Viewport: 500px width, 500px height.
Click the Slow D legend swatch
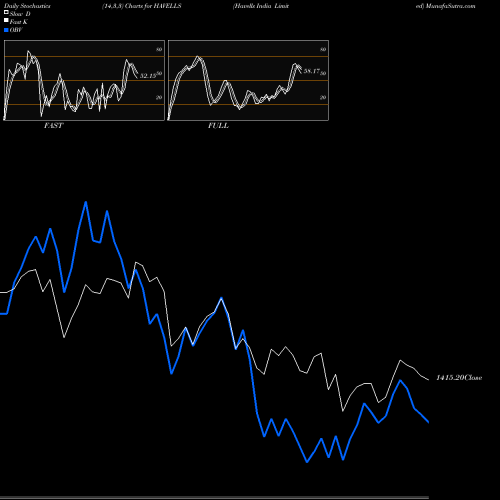tap(6, 12)
